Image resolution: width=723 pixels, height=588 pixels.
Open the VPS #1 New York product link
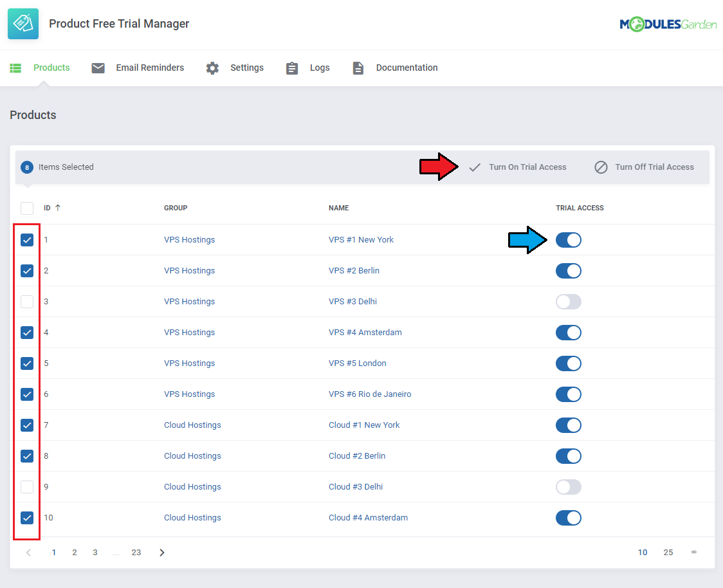361,240
